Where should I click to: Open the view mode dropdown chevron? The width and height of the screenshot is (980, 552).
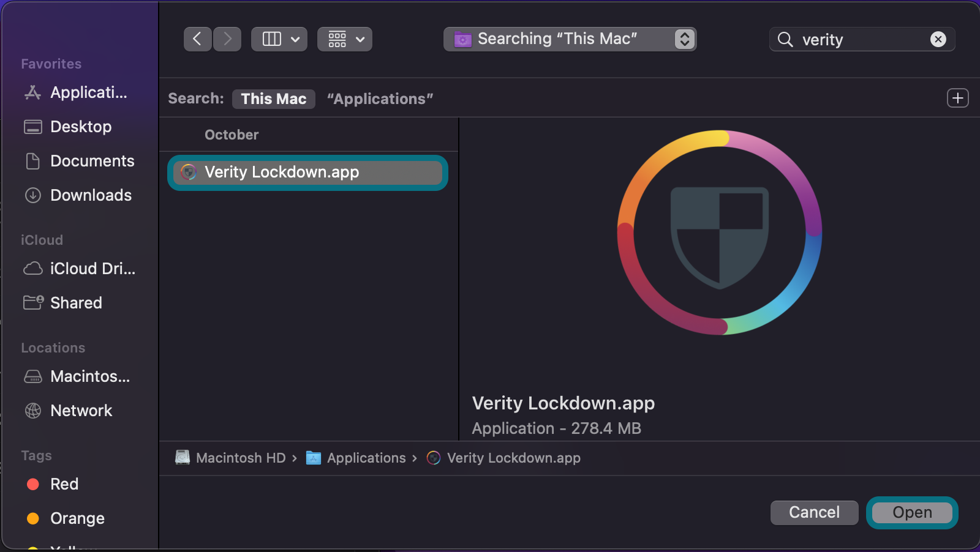[295, 39]
